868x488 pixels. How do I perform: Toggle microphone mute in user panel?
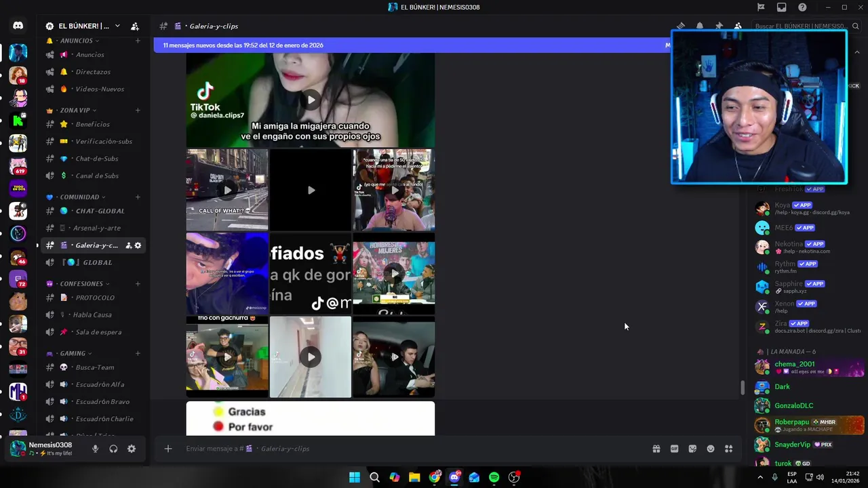tap(95, 449)
